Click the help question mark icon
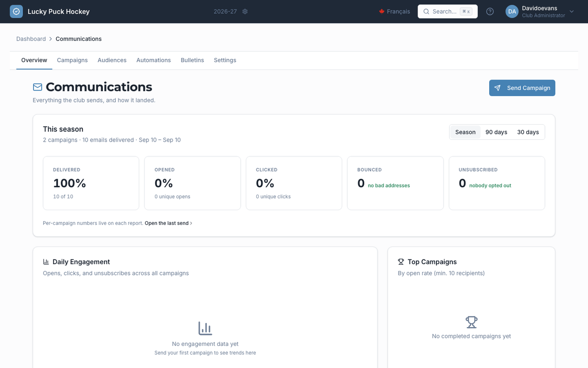 (x=490, y=11)
